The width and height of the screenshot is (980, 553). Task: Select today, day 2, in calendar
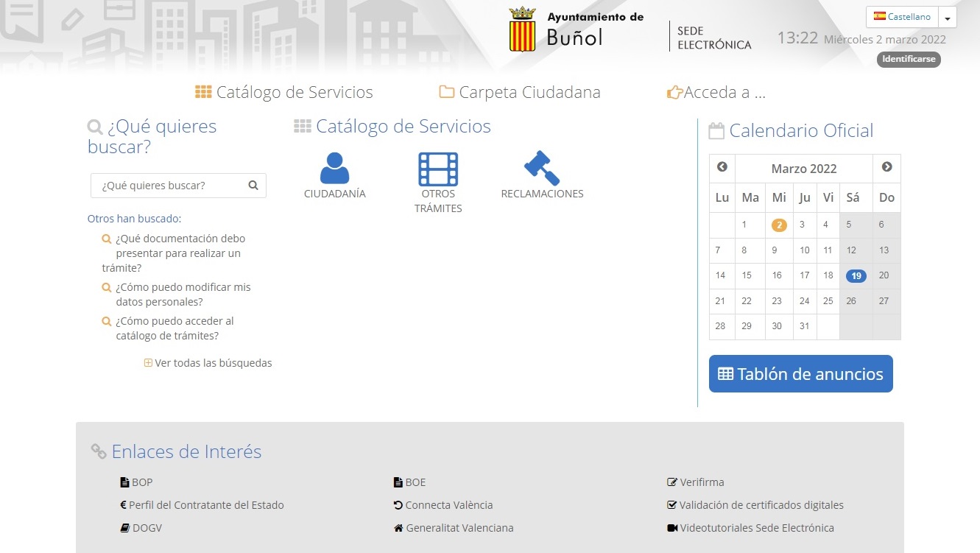pos(779,225)
